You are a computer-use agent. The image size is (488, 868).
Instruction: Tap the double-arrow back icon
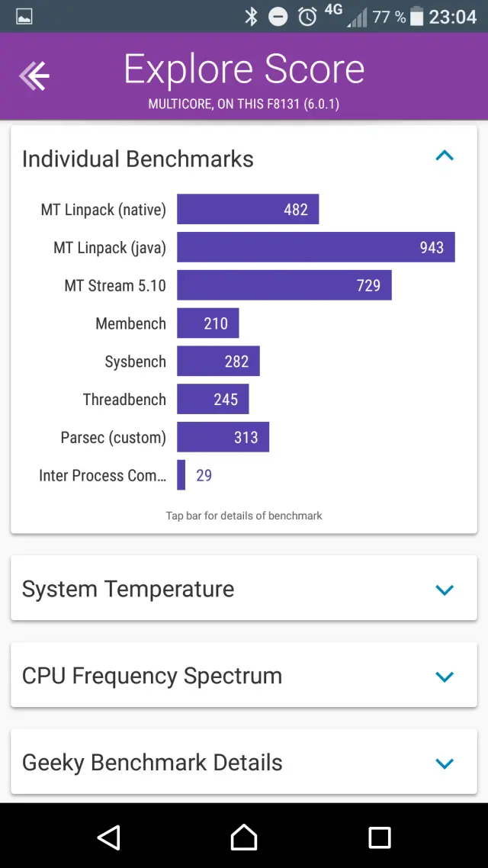[34, 76]
